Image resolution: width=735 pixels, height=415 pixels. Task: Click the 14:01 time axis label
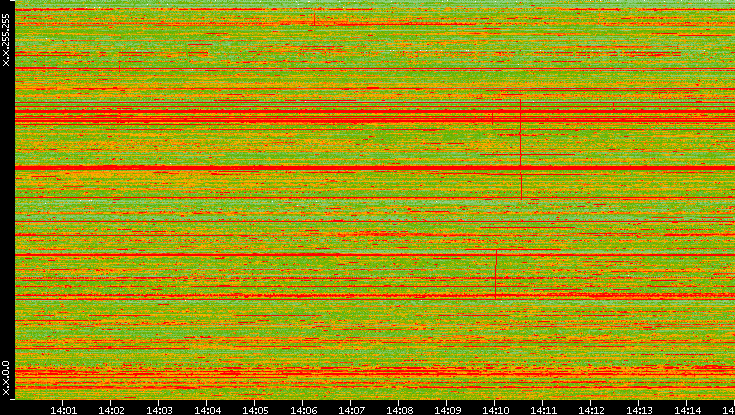[x=63, y=410]
